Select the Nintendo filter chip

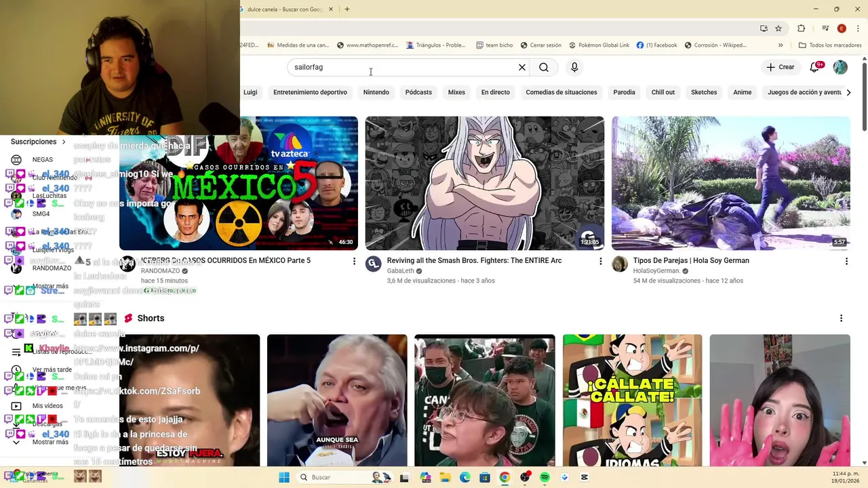pos(376,92)
